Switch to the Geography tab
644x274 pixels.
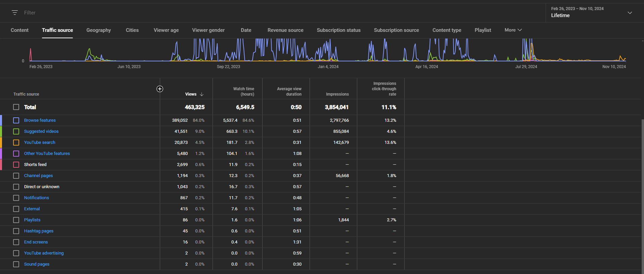(98, 30)
